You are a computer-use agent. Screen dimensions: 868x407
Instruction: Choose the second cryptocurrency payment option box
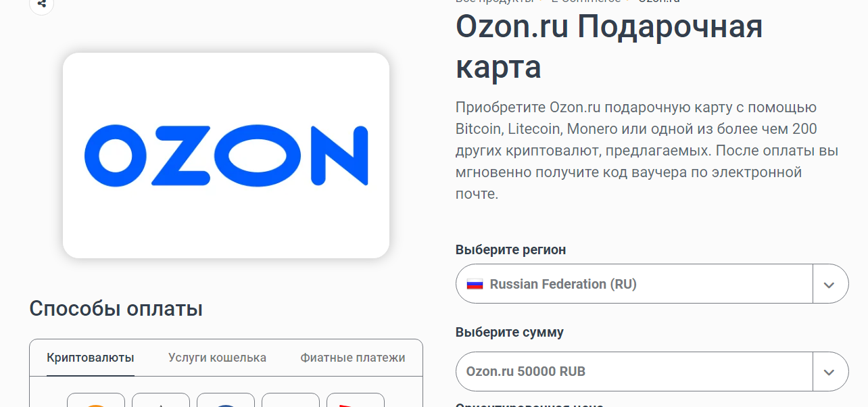click(x=161, y=400)
